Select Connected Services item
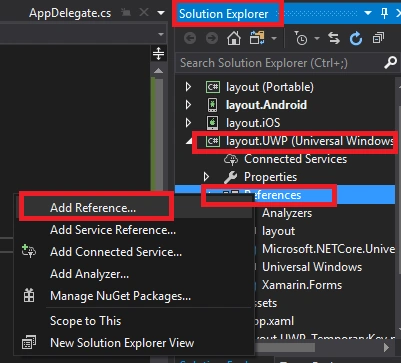Viewport: 401px width, 363px height. [295, 159]
